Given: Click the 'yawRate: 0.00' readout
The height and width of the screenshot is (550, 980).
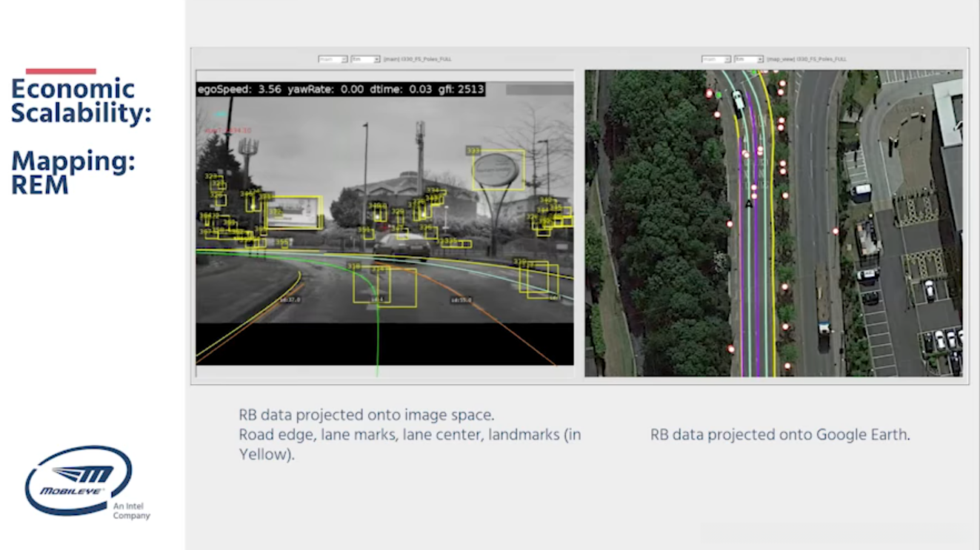Looking at the screenshot, I should (327, 90).
